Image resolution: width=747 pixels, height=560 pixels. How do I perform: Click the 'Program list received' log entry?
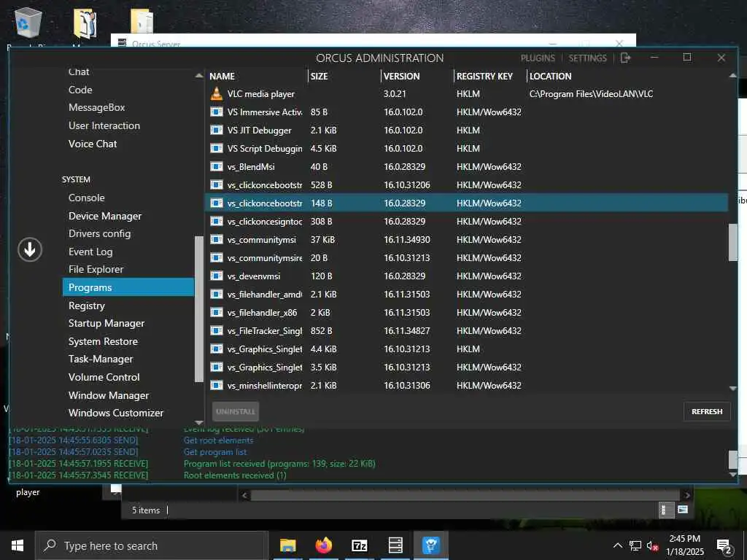[279, 463]
